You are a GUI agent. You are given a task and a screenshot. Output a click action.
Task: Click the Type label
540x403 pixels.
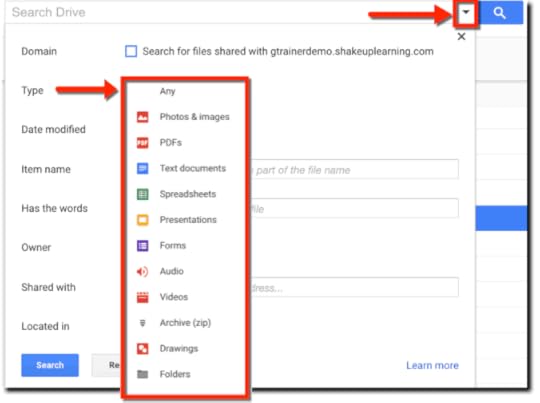pyautogui.click(x=32, y=91)
